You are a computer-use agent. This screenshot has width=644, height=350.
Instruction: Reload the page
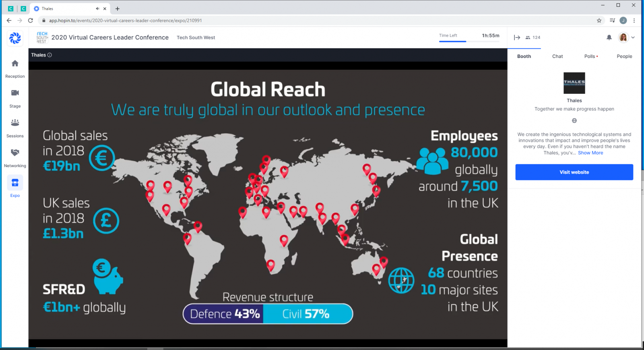coord(31,21)
